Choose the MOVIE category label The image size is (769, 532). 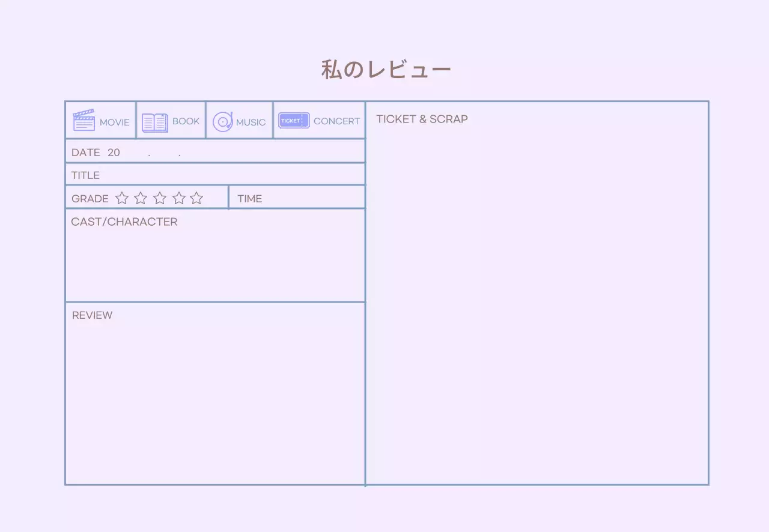pyautogui.click(x=115, y=121)
